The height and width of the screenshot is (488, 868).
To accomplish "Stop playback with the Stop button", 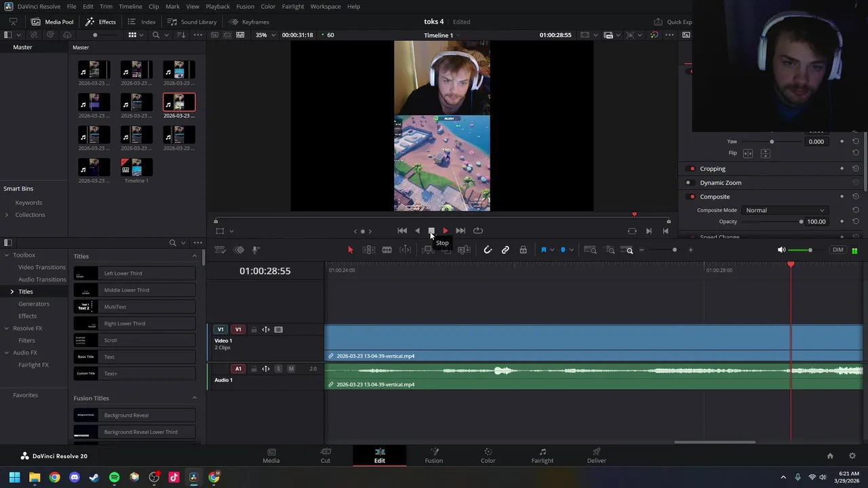I will [x=431, y=231].
